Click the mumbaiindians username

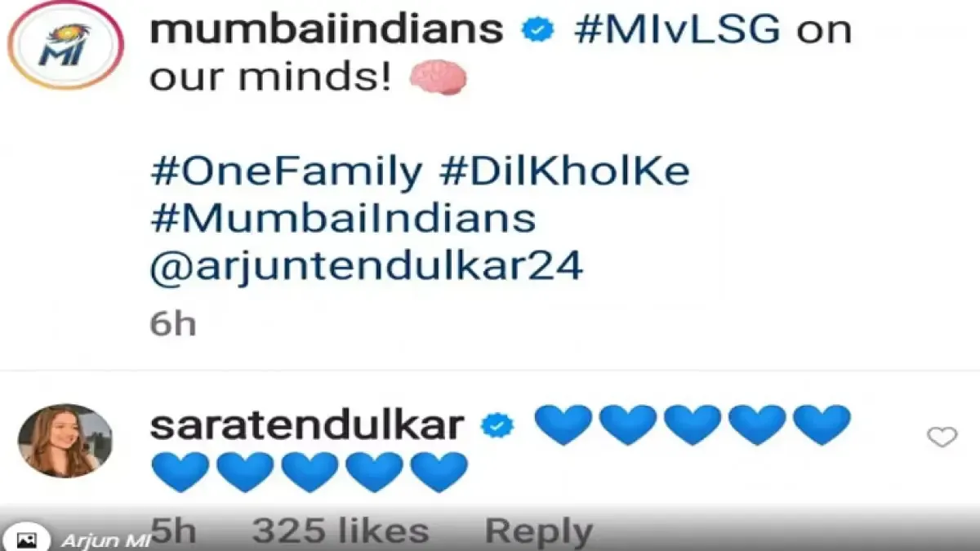click(327, 30)
